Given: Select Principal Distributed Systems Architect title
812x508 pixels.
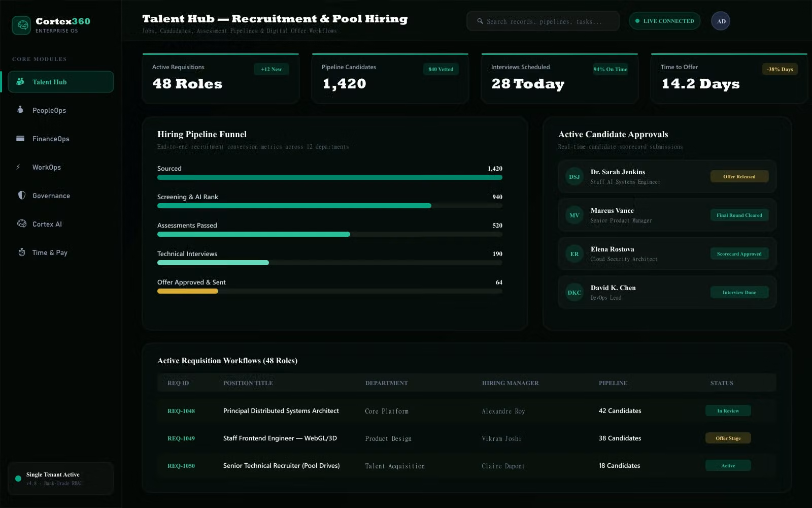Looking at the screenshot, I should click(x=281, y=410).
